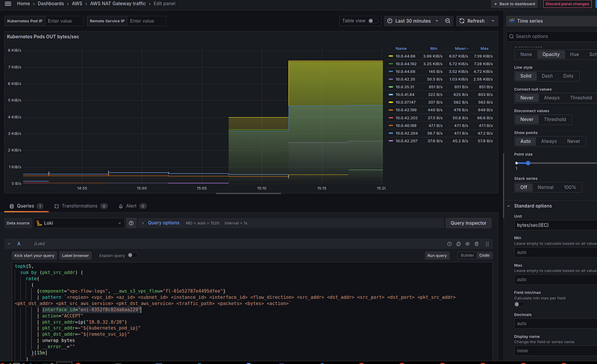Switch query editor to Builder mode

point(467,256)
